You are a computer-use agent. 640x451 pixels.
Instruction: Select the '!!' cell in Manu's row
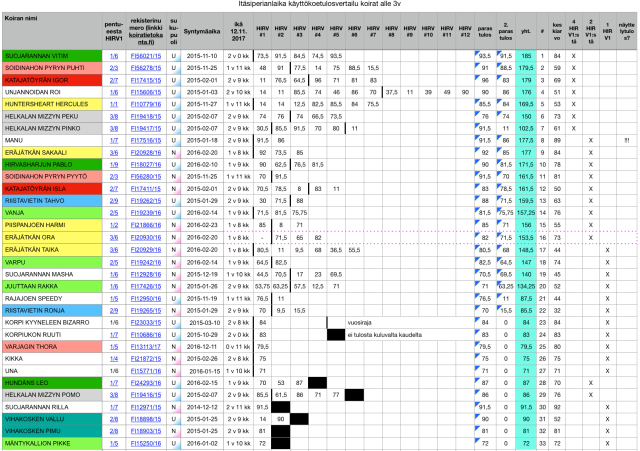coord(625,138)
